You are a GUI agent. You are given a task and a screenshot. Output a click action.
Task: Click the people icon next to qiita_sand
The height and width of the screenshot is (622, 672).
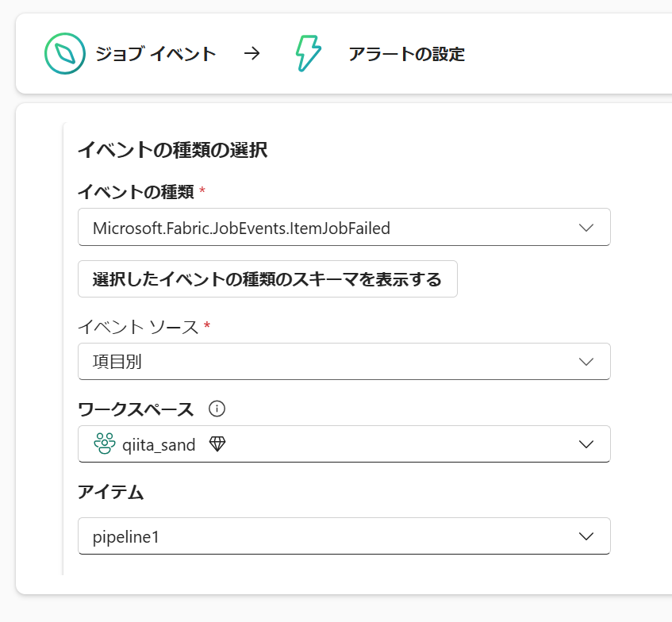pyautogui.click(x=104, y=444)
